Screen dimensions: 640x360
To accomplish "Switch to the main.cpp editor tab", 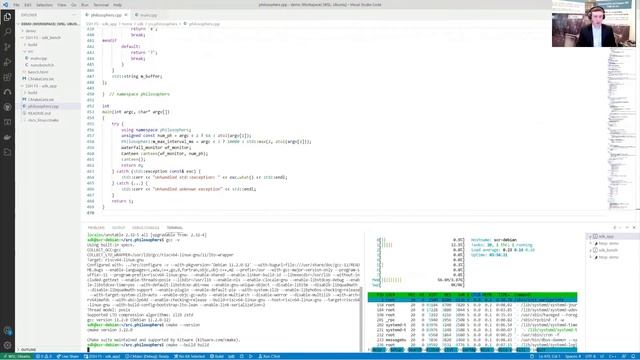I will 149,15.
